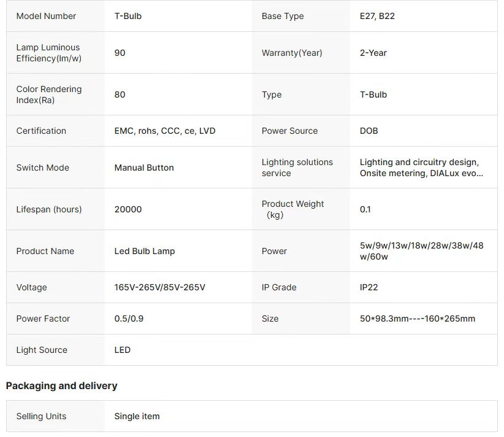Image resolution: width=504 pixels, height=437 pixels.
Task: Select the 2-Year warranty value
Action: coord(373,53)
